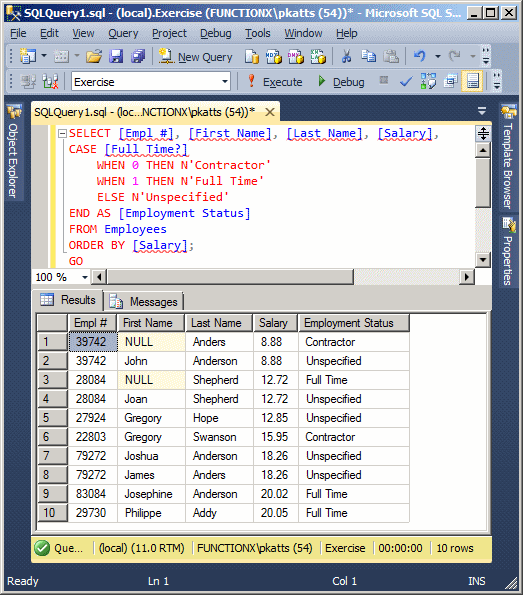The height and width of the screenshot is (595, 523).
Task: Click the Change Connection icon
Action: (50, 82)
